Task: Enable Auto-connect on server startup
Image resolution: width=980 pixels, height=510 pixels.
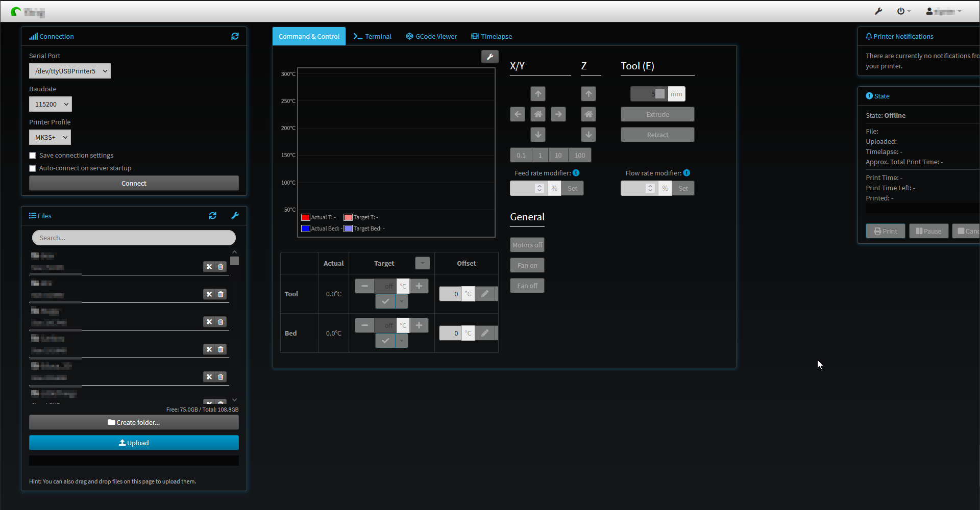Action: pyautogui.click(x=33, y=168)
